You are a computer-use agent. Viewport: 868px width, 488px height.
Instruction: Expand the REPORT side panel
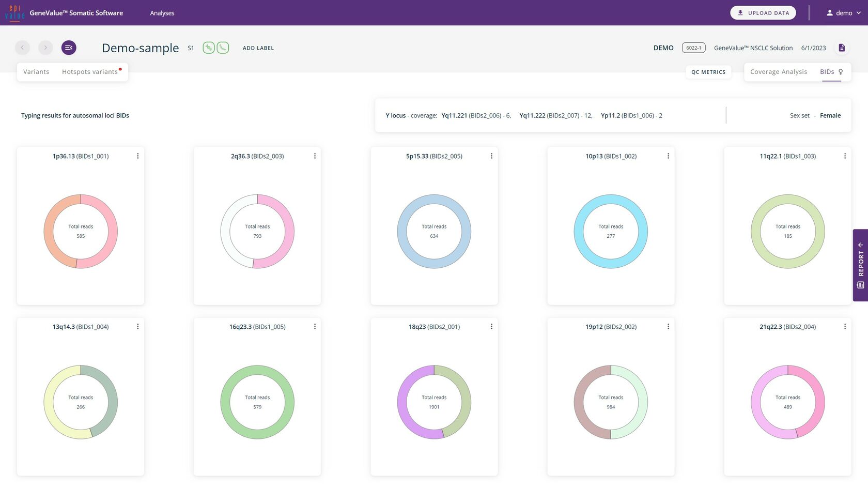[860, 265]
